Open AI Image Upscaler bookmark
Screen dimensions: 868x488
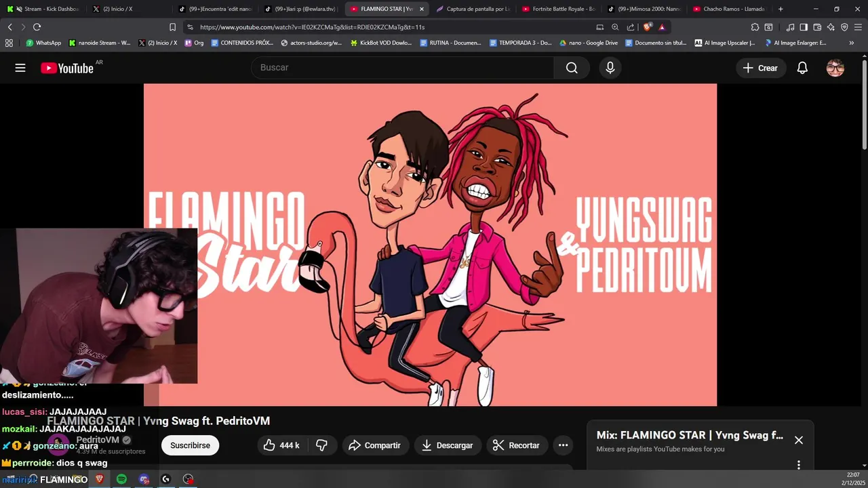coord(725,43)
